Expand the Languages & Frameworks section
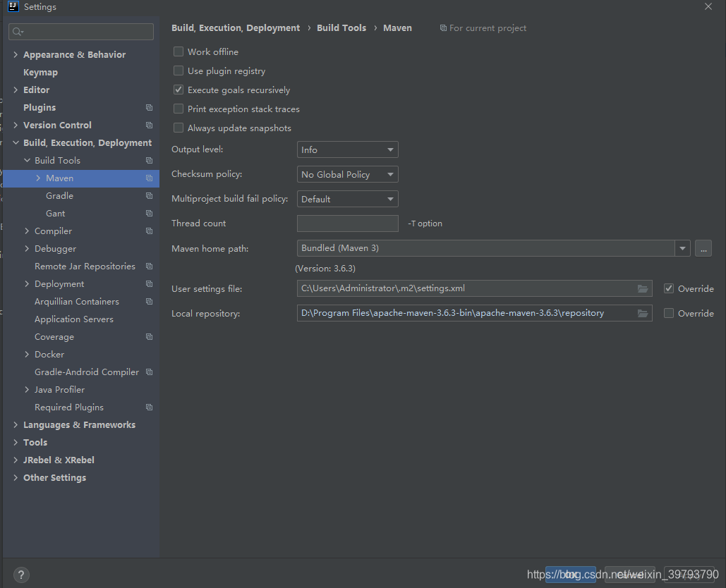Screen dimensions: 726x588 click(16, 425)
